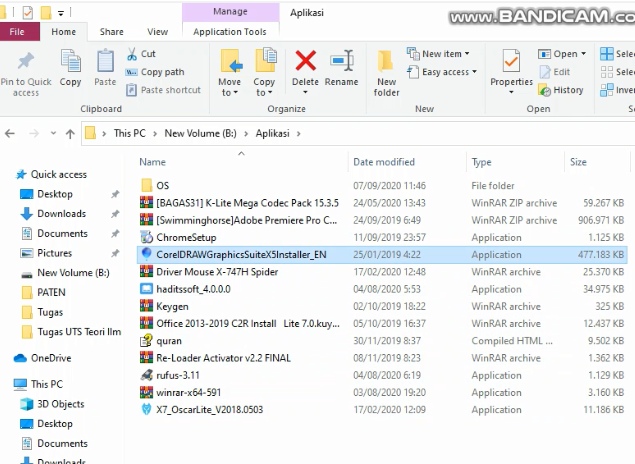Click the Rename icon
The height and width of the screenshot is (464, 635).
(x=342, y=61)
